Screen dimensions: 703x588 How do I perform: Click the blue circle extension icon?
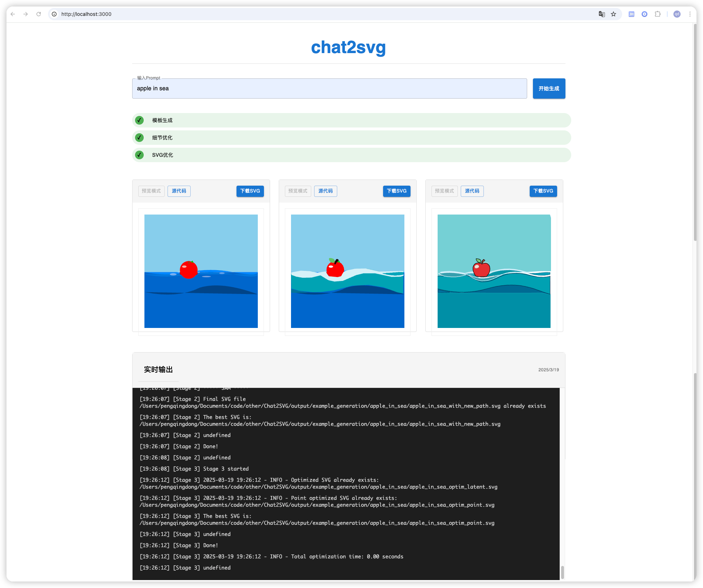pos(645,14)
